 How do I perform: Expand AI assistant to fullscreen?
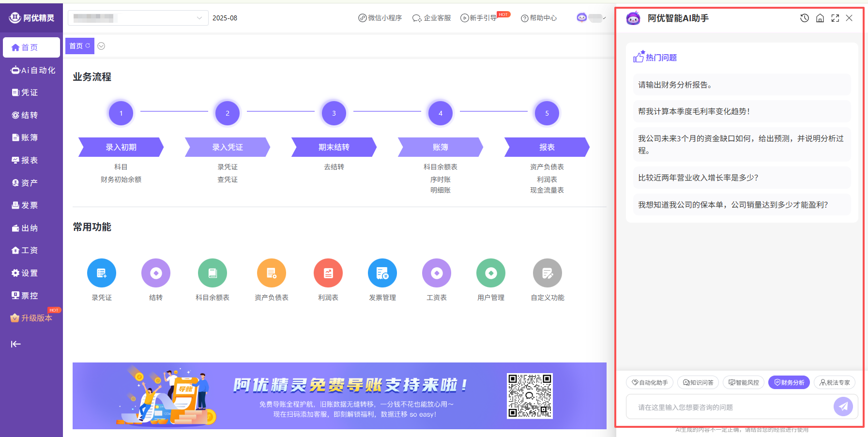[835, 18]
